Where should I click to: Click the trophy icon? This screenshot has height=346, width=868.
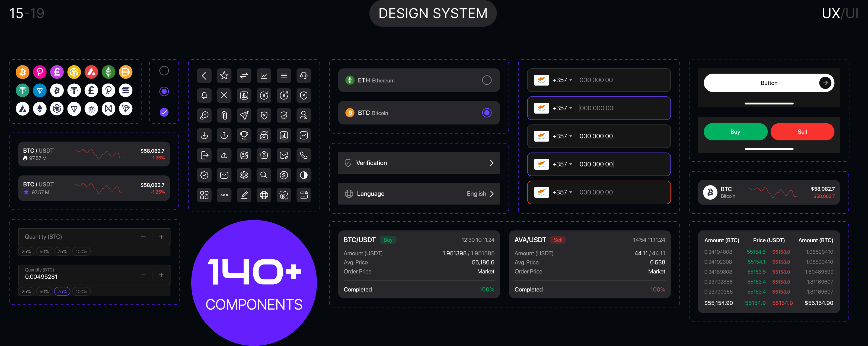pos(244,135)
